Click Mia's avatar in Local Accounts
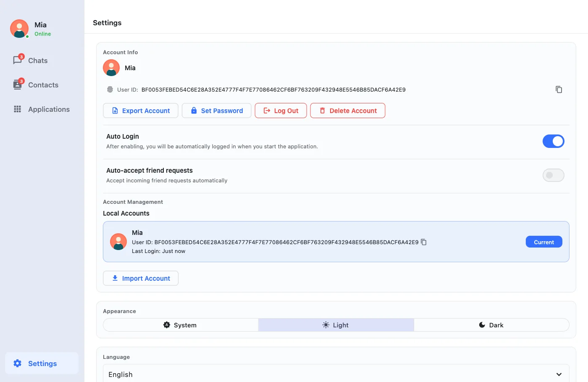 118,242
